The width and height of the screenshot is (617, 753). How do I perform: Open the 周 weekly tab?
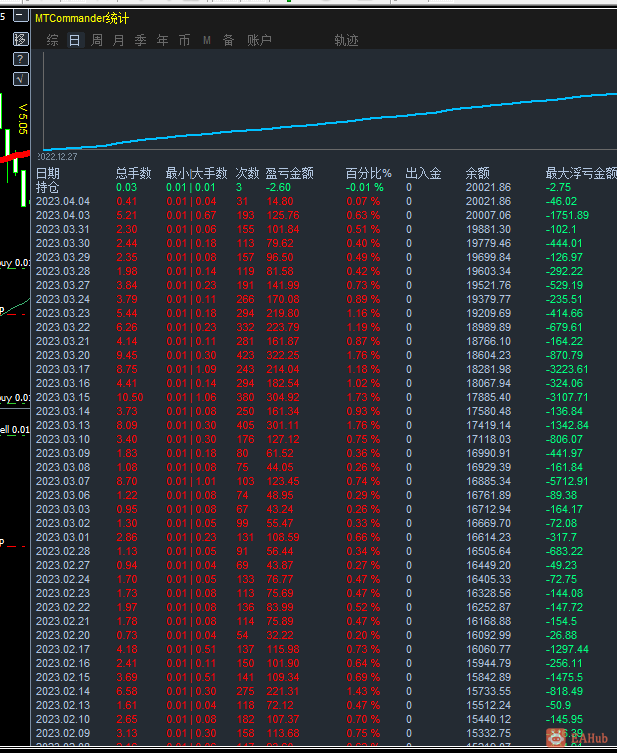pyautogui.click(x=97, y=40)
